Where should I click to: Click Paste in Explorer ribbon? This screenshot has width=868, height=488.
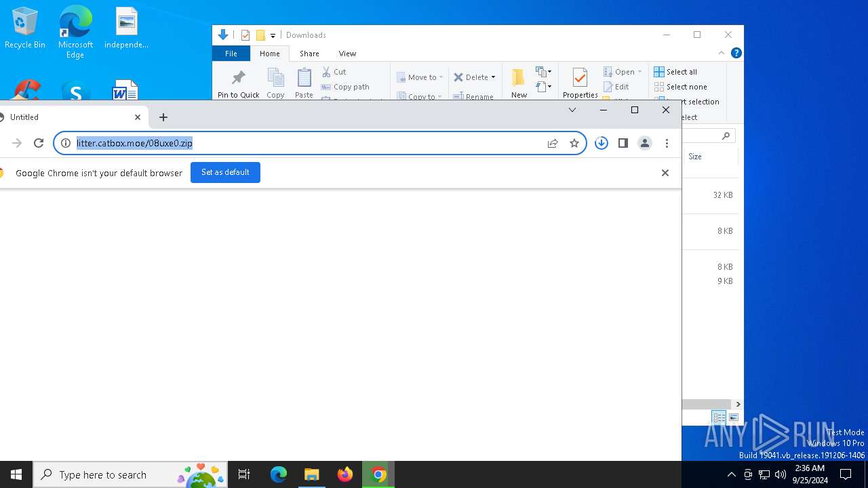[304, 83]
